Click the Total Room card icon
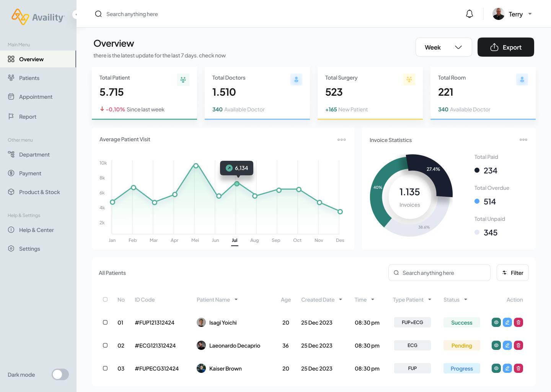 click(522, 80)
